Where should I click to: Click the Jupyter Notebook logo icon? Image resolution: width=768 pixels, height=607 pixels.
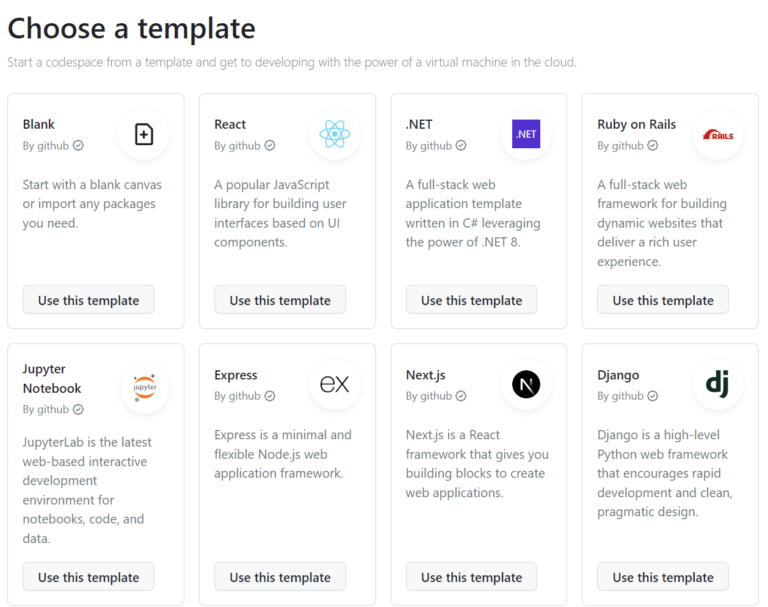(145, 385)
